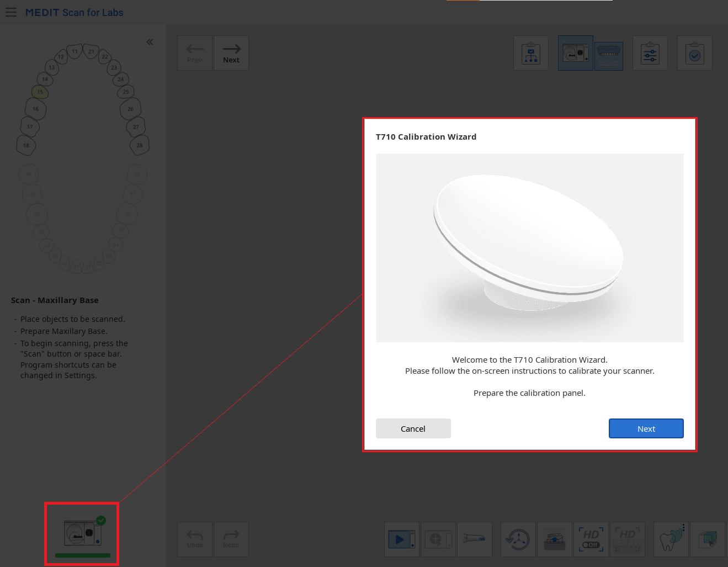Select tooth 11 on the chart
The width and height of the screenshot is (728, 567).
(75, 52)
